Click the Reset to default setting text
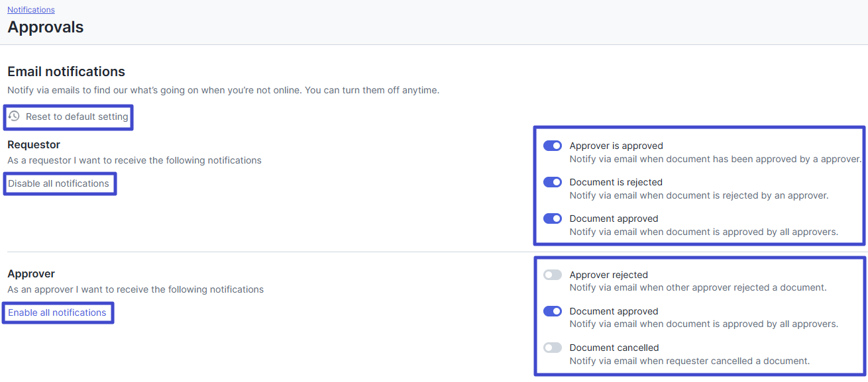Image resolution: width=868 pixels, height=382 pixels. click(x=77, y=117)
